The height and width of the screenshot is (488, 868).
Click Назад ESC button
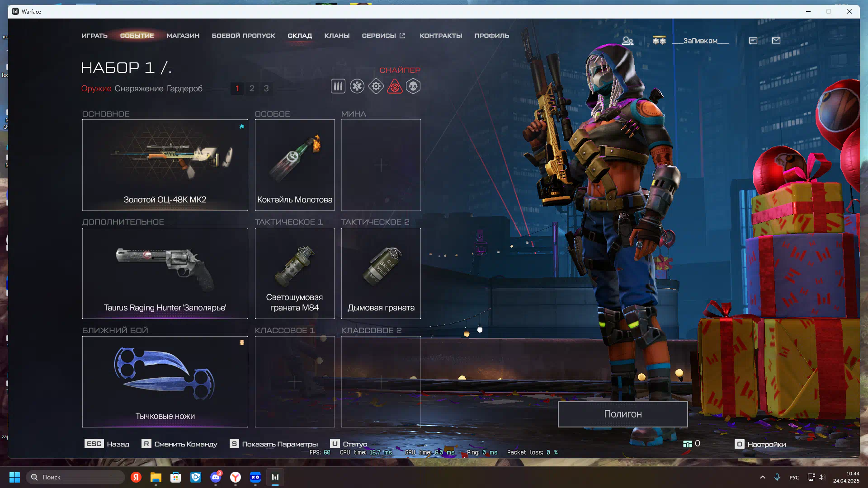click(107, 444)
